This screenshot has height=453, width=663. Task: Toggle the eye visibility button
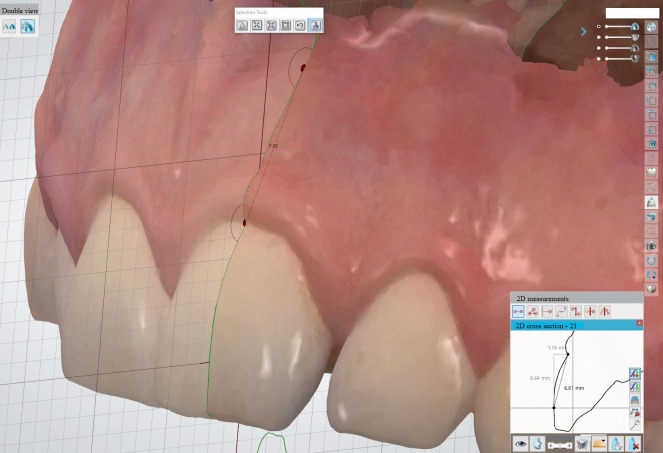[521, 444]
